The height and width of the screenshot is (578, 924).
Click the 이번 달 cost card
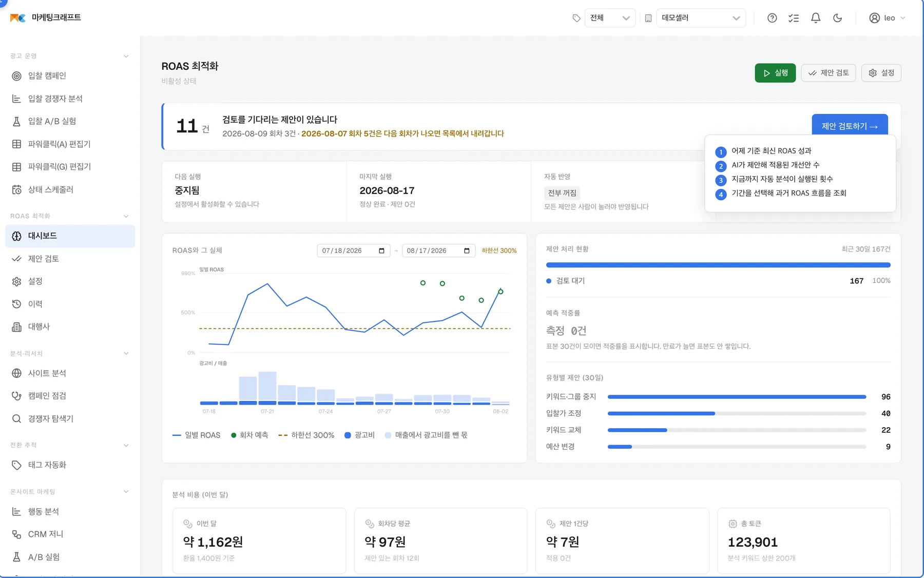pos(259,541)
